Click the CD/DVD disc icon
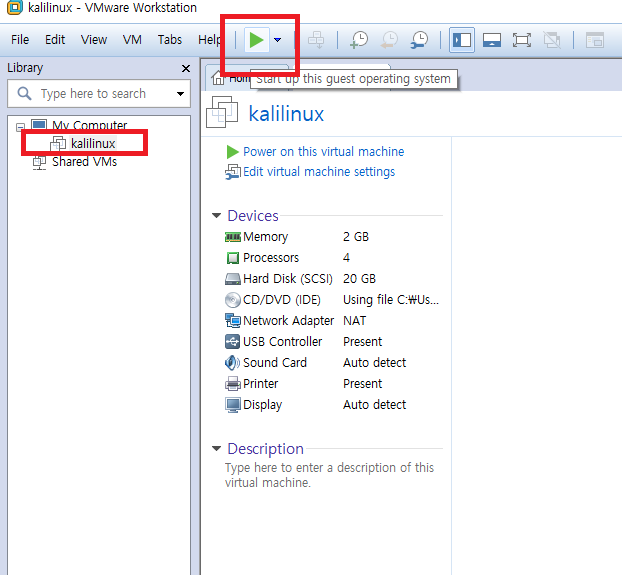Image resolution: width=622 pixels, height=575 pixels. pyautogui.click(x=232, y=300)
